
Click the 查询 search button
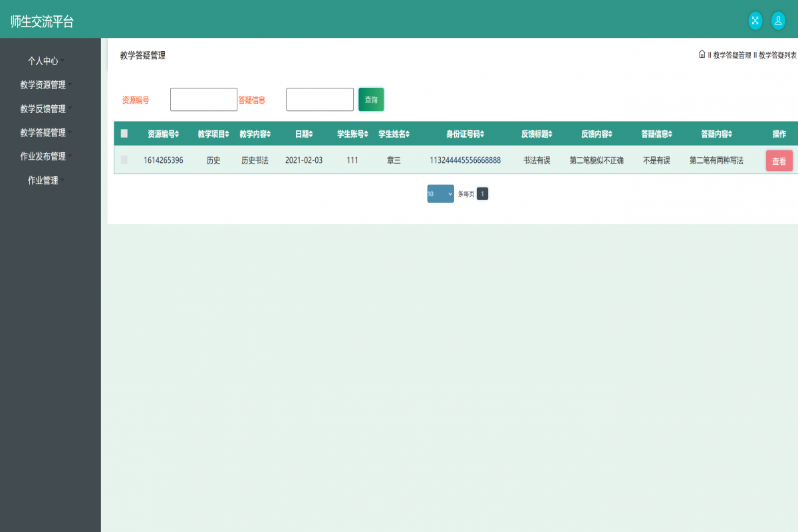point(370,99)
